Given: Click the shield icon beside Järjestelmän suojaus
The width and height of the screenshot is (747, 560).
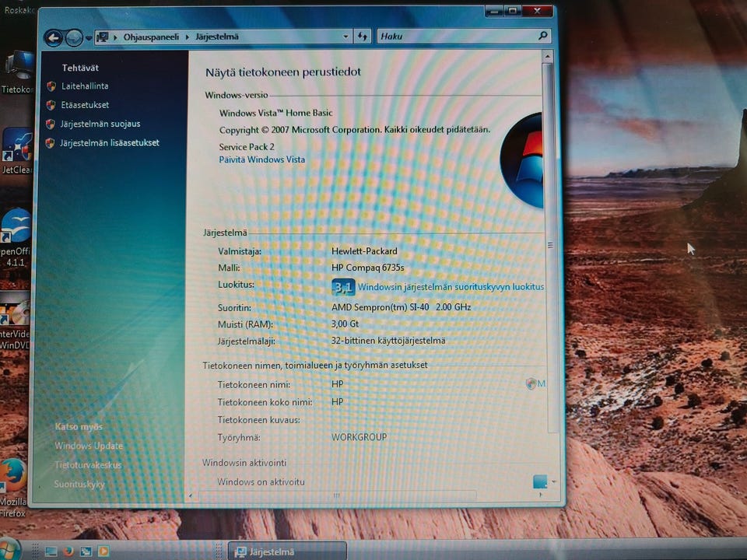Looking at the screenshot, I should pos(50,124).
